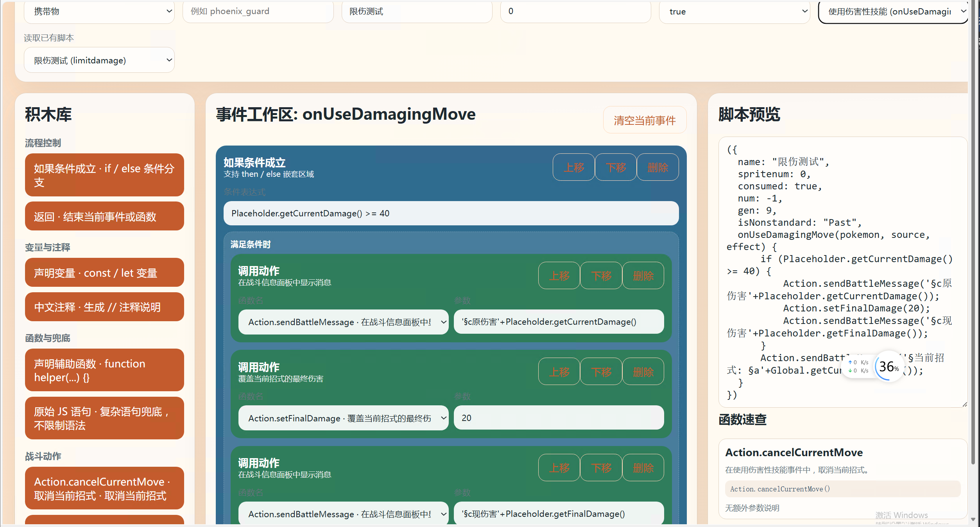Click the parameter field with value 20

[559, 418]
